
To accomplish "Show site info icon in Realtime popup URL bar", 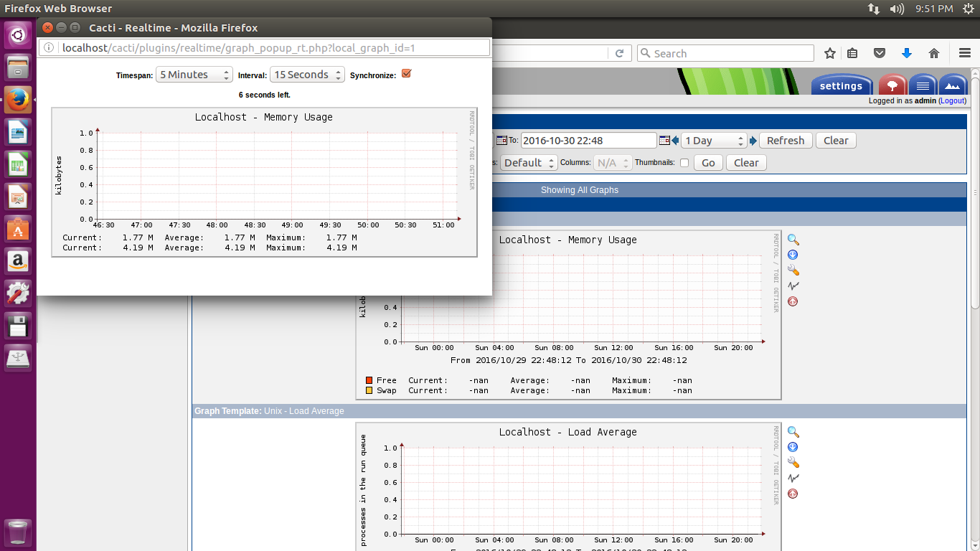I will [49, 48].
